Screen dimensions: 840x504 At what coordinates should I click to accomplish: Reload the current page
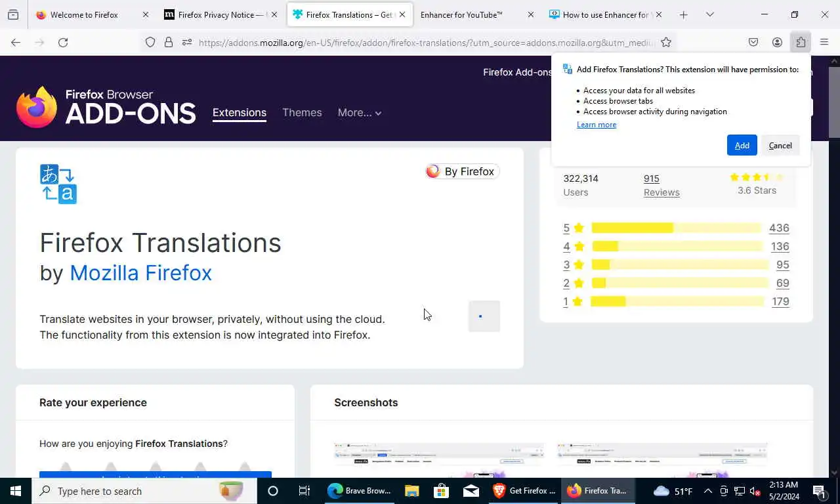[63, 42]
